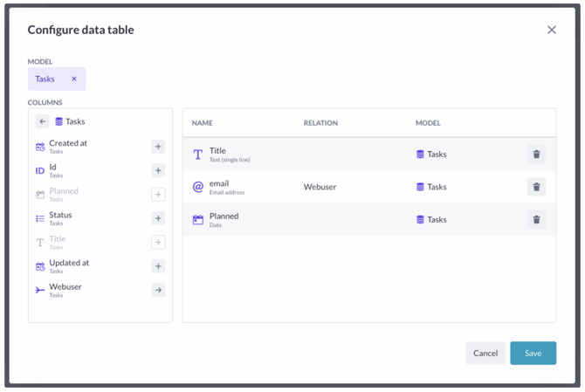Expand the Webuser relation arrow

(x=158, y=290)
